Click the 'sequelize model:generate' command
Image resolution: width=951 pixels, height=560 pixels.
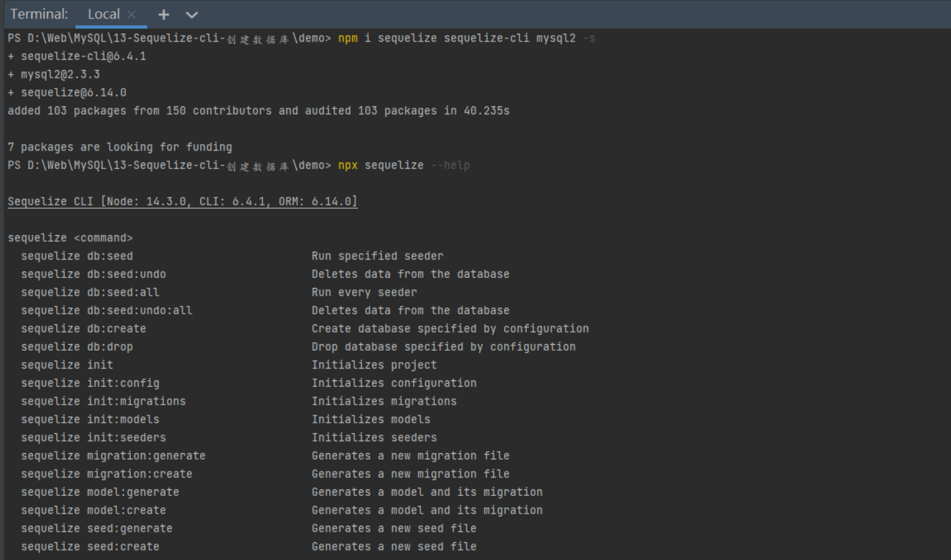pyautogui.click(x=100, y=492)
